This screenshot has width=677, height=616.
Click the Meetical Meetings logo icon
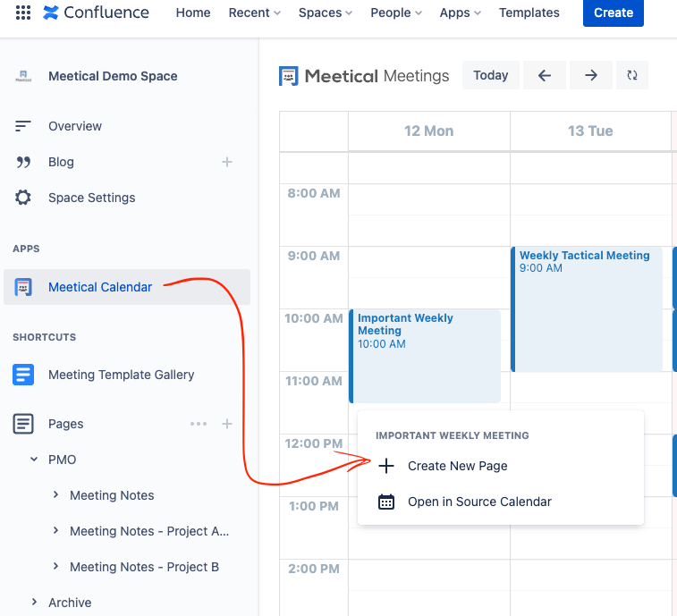pos(288,76)
